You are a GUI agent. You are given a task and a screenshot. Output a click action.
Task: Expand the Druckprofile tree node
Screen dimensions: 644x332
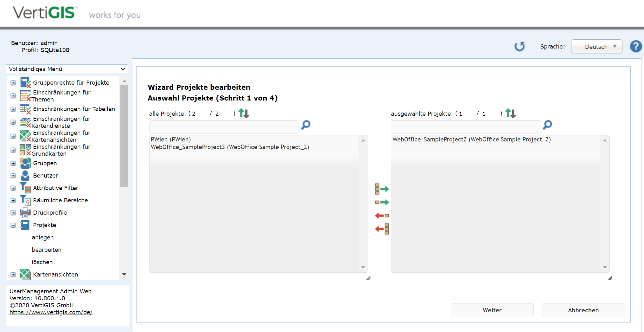13,213
